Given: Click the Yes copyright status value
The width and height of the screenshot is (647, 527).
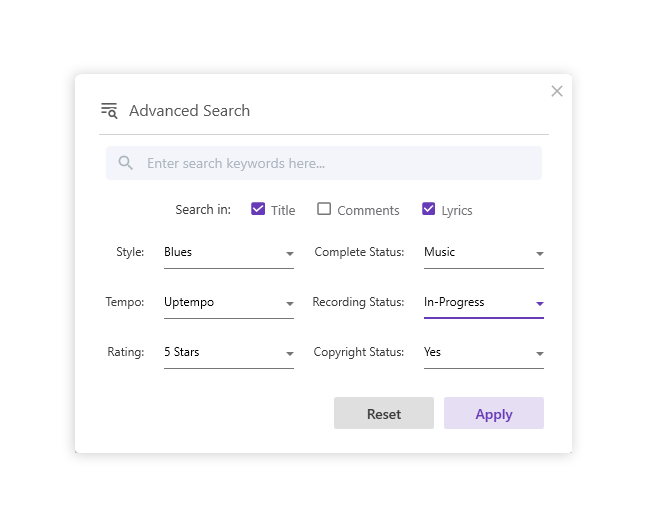Looking at the screenshot, I should [432, 352].
